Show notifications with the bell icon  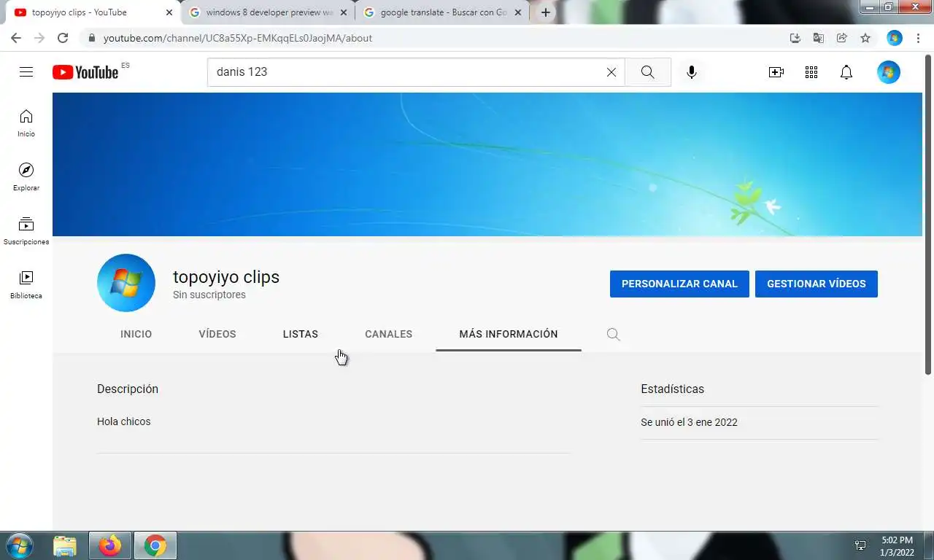[x=846, y=72]
